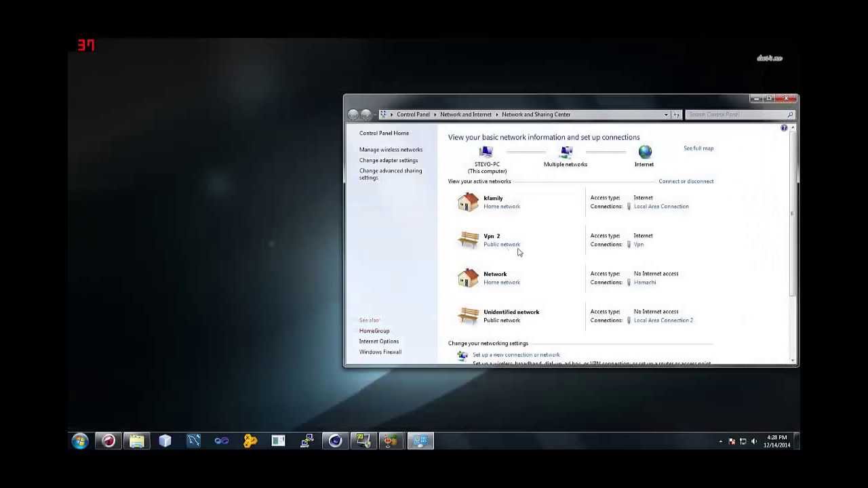Show hidden tray icons arrow
Image resolution: width=868 pixels, height=488 pixels.
(721, 441)
